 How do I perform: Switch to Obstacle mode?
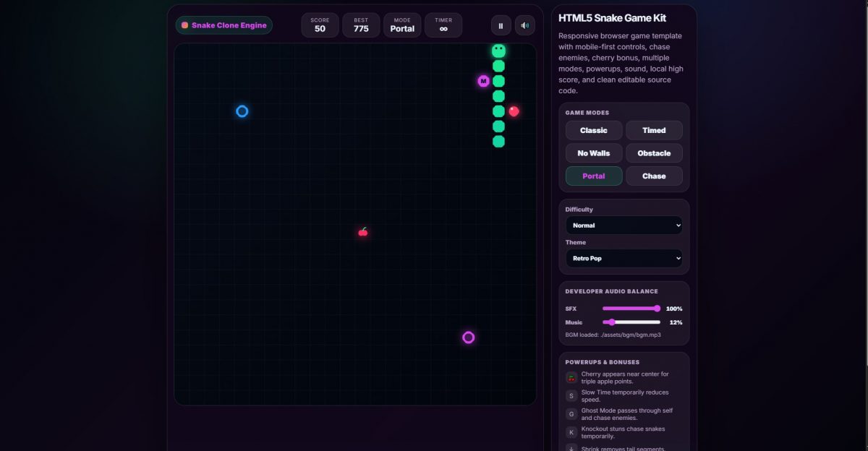(x=654, y=153)
